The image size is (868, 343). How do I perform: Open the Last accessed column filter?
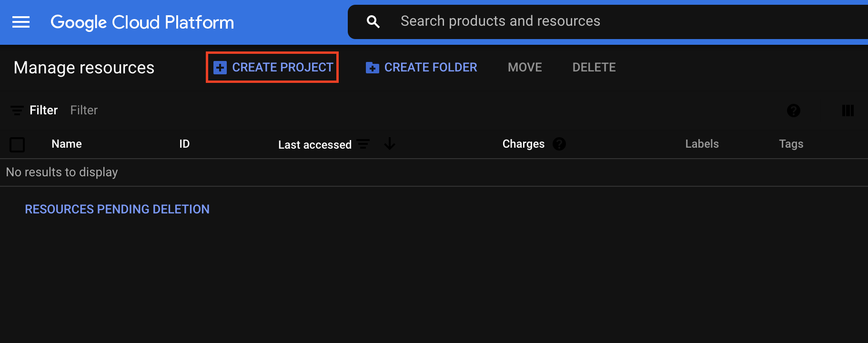click(x=363, y=143)
